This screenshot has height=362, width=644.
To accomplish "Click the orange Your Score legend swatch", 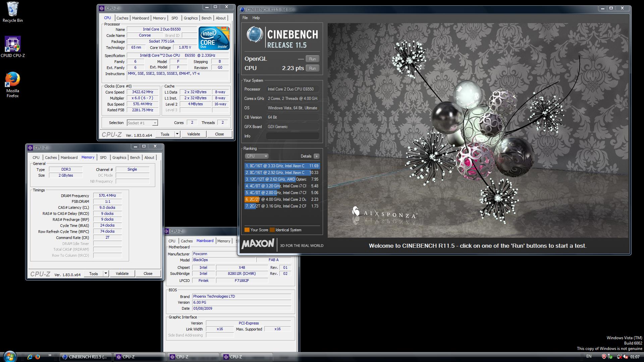I will click(247, 230).
